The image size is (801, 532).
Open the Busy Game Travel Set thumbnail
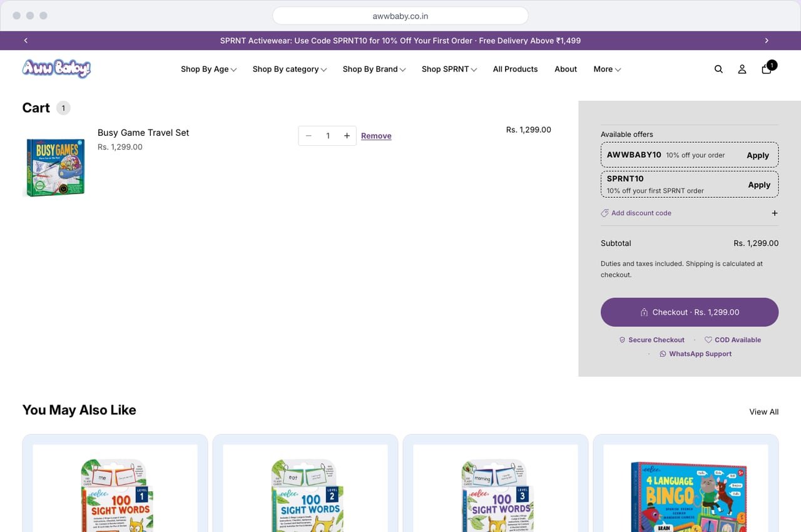point(56,168)
